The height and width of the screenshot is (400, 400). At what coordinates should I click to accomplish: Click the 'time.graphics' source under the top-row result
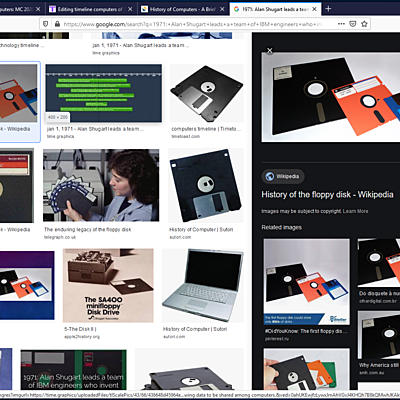[106, 53]
